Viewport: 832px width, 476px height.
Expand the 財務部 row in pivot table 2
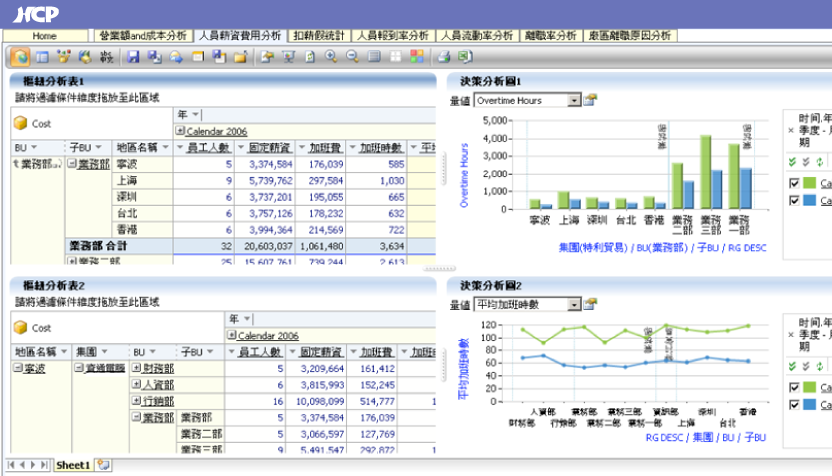coord(136,368)
